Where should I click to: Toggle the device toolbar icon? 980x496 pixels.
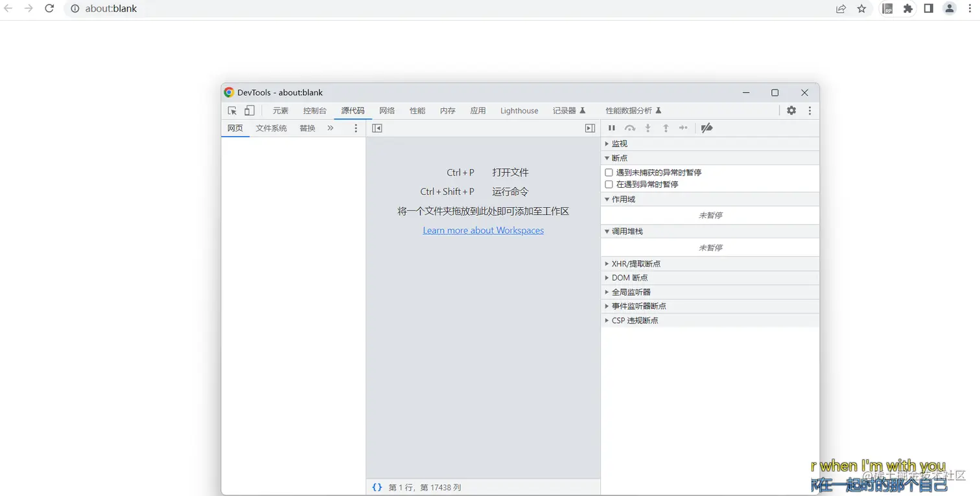[250, 111]
